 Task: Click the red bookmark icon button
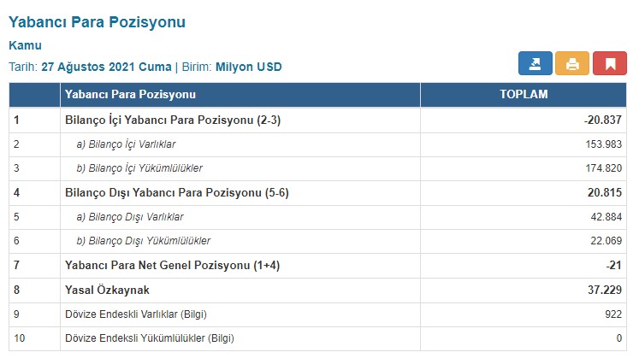click(610, 64)
